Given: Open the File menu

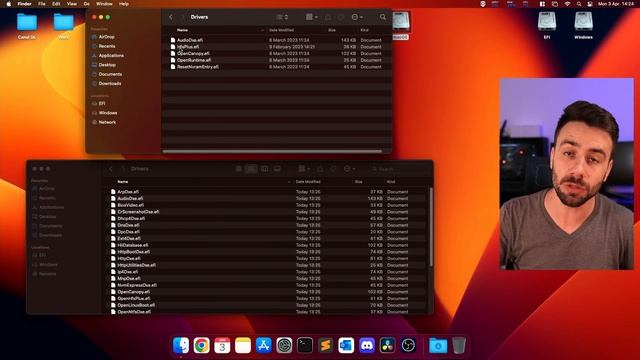Looking at the screenshot, I should 42,4.
